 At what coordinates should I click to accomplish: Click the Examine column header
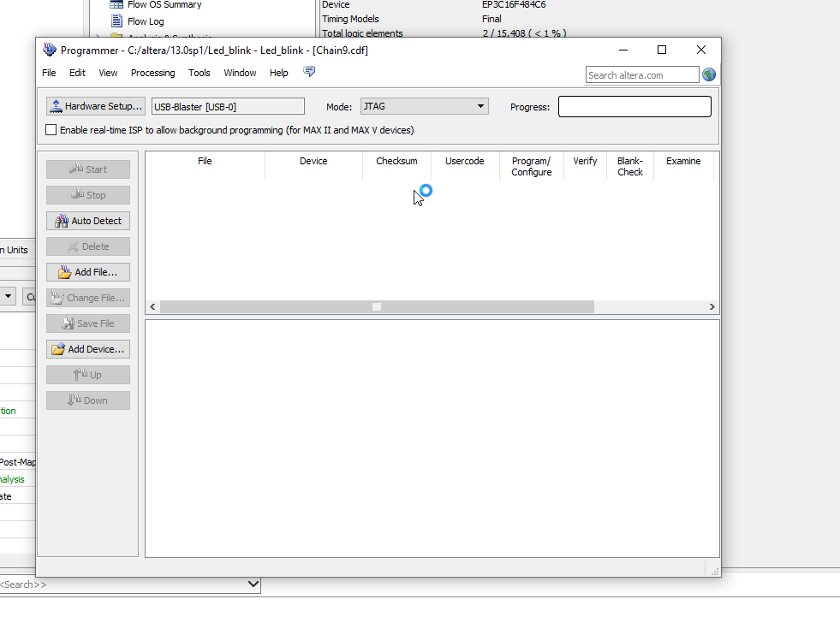pos(683,166)
